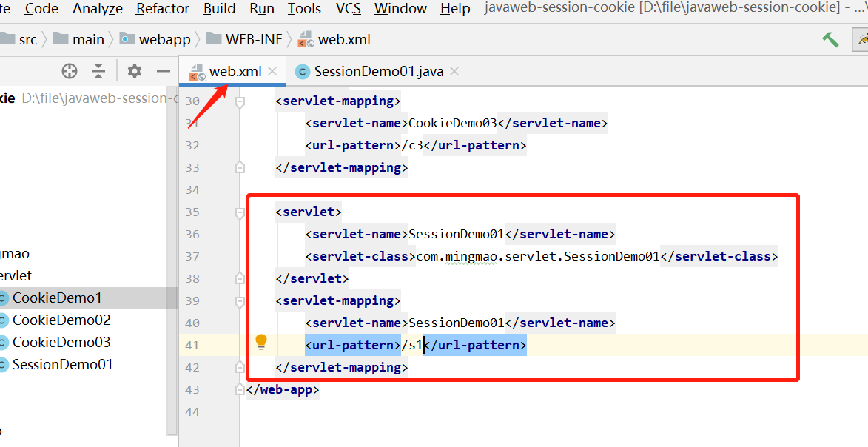This screenshot has width=868, height=447.
Task: Open the Build menu
Action: (x=219, y=9)
